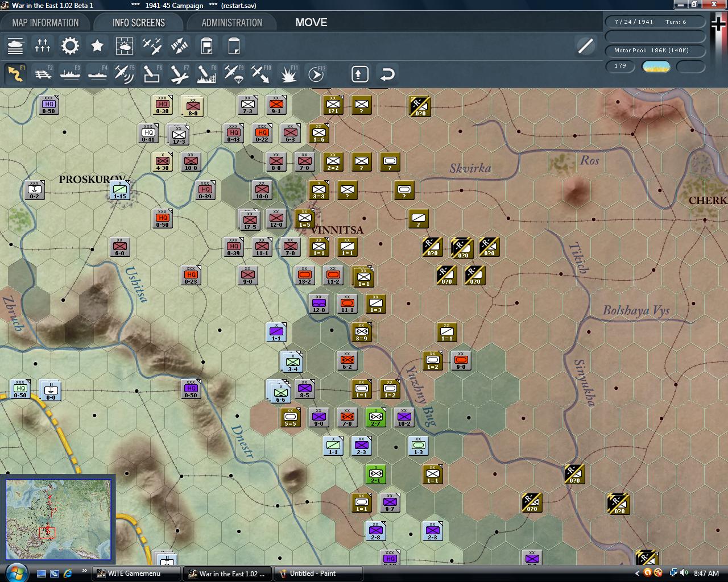
Task: Click the star victory screen icon
Action: 97,45
